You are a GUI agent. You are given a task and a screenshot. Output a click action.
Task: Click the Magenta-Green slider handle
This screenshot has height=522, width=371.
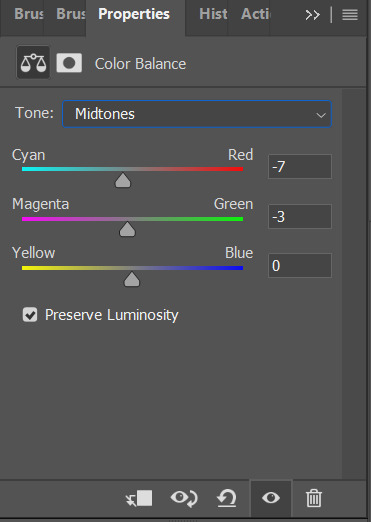(x=127, y=229)
